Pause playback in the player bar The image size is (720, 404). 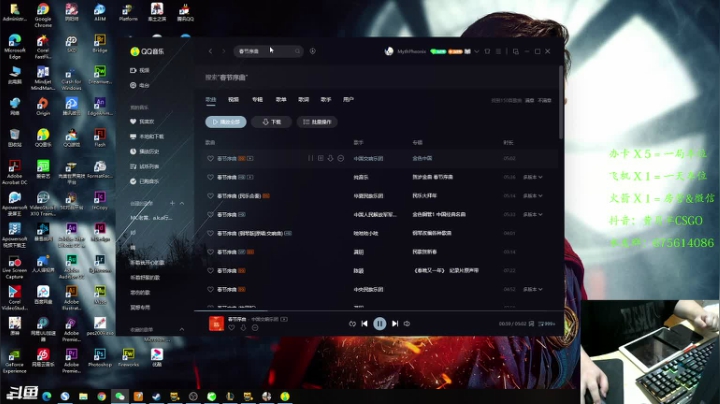tap(380, 324)
